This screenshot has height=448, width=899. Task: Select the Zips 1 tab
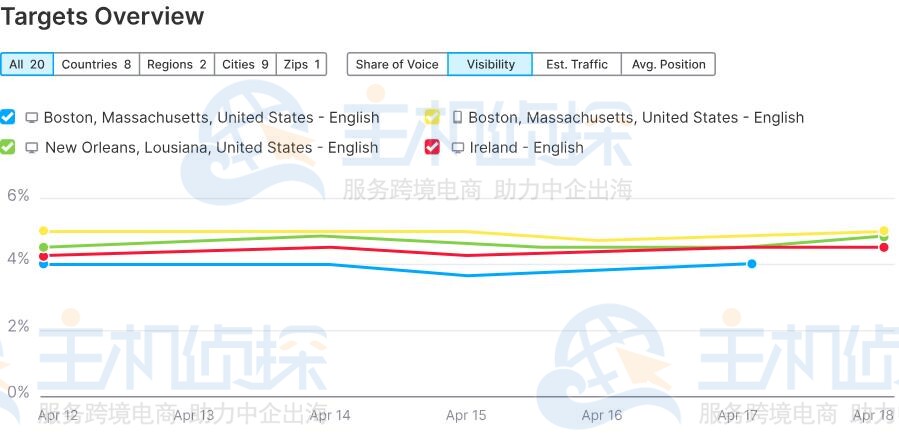coord(302,64)
